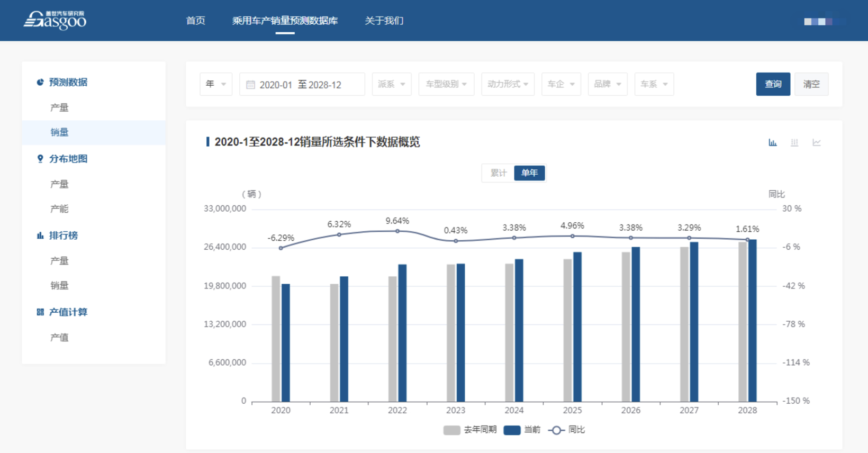Click the 产值计算 section header
The height and width of the screenshot is (453, 868).
[x=68, y=312]
